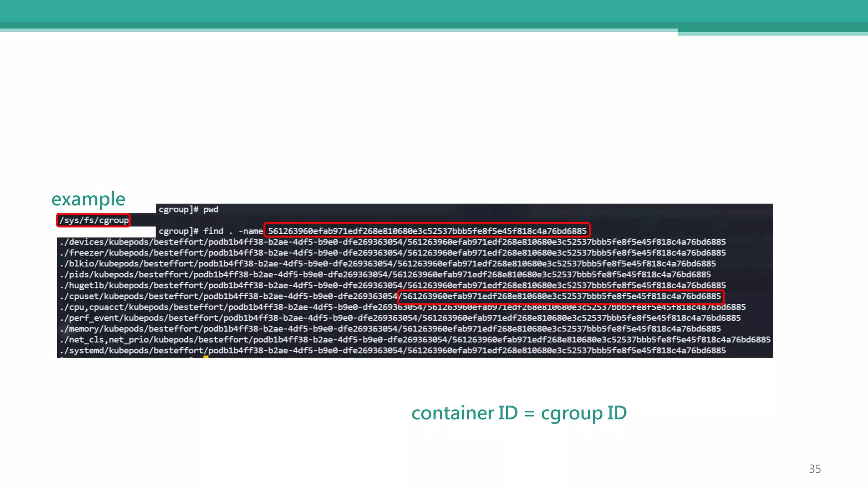Click the slide page number 35
The height and width of the screenshot is (488, 868).
815,469
